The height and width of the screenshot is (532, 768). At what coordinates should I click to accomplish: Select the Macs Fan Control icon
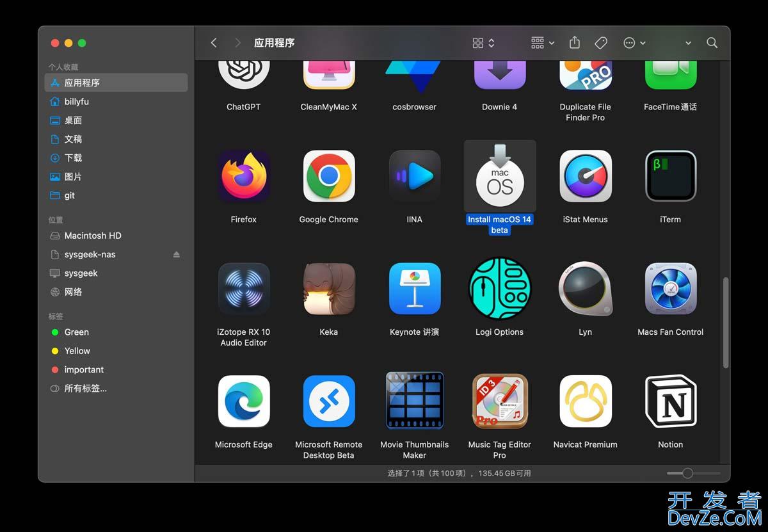(x=671, y=289)
